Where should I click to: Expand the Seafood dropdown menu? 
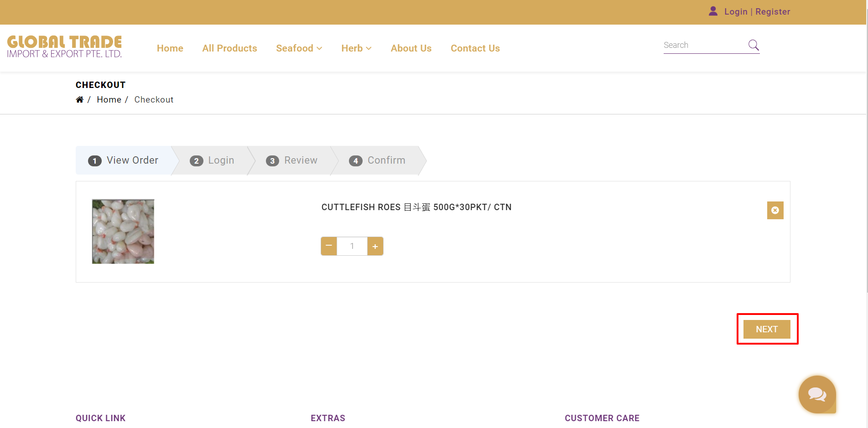click(299, 48)
